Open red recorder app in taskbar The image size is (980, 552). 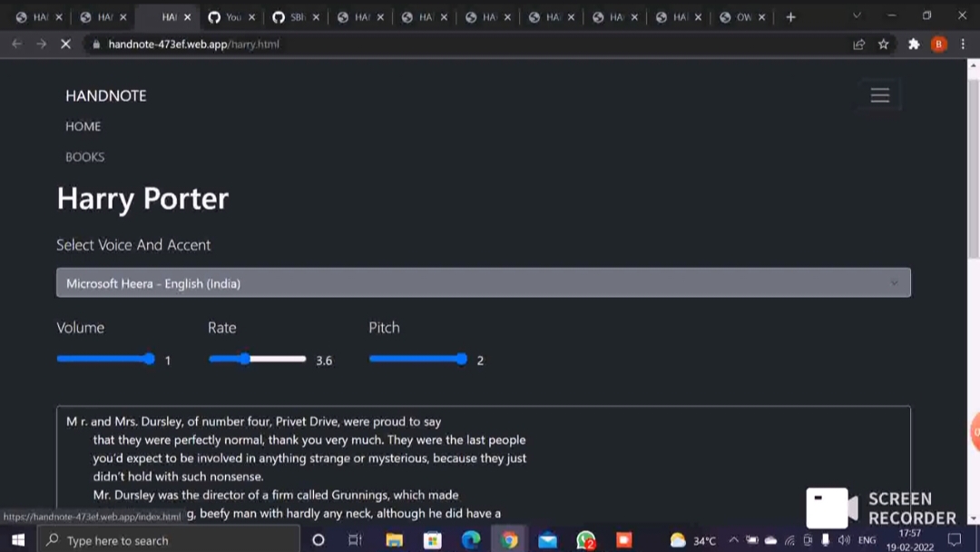pyautogui.click(x=624, y=540)
